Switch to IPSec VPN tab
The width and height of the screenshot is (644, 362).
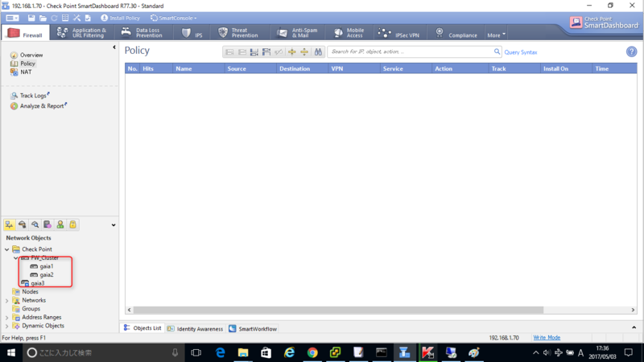398,33
